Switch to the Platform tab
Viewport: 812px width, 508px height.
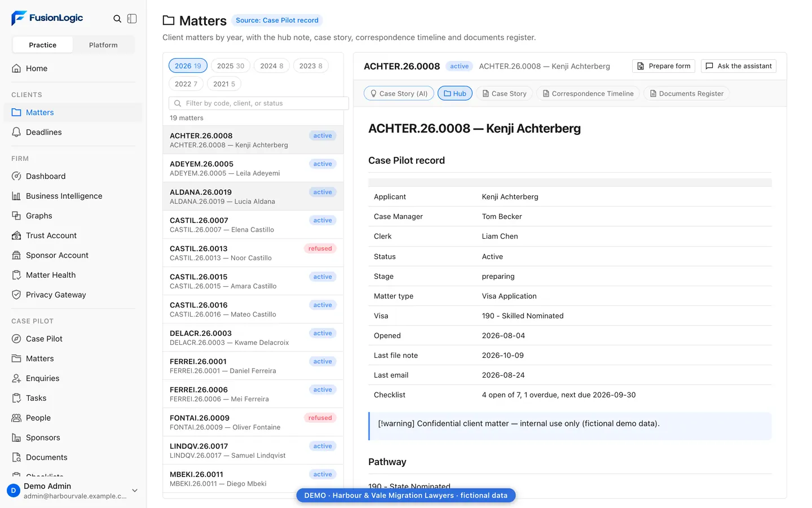(x=103, y=45)
